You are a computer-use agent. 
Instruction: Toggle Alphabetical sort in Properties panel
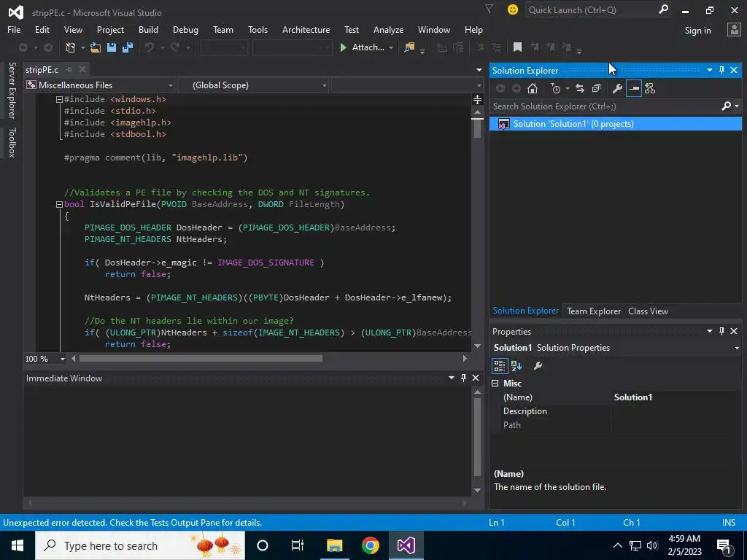[516, 366]
